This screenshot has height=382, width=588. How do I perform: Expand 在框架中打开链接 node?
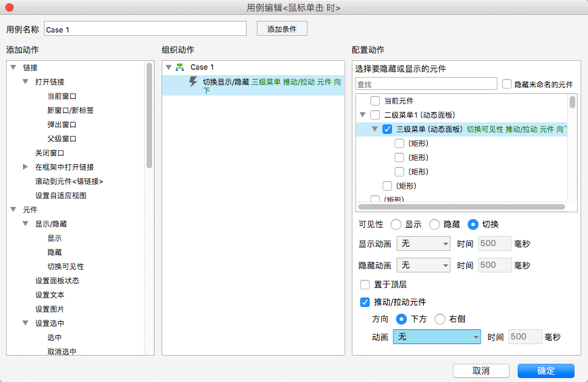coord(26,166)
